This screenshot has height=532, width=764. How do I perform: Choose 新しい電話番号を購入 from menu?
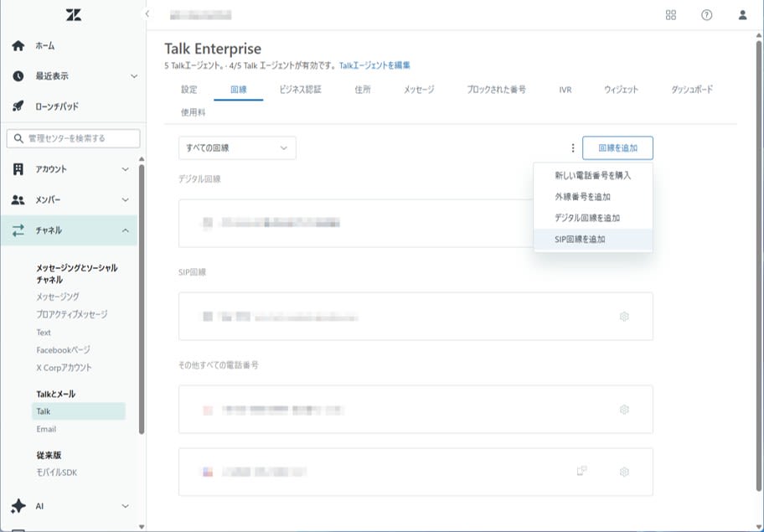click(x=593, y=175)
